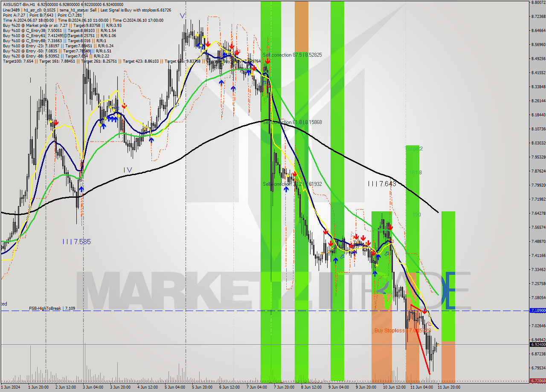Click the 'Buy %20 @ Entry -88' line
Screen dimensions: 546x392
point(56,56)
